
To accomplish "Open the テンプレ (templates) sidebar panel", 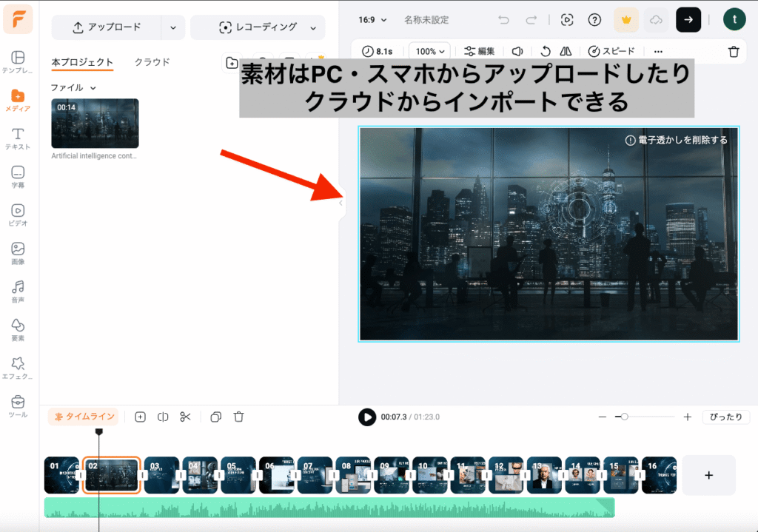I will point(18,62).
